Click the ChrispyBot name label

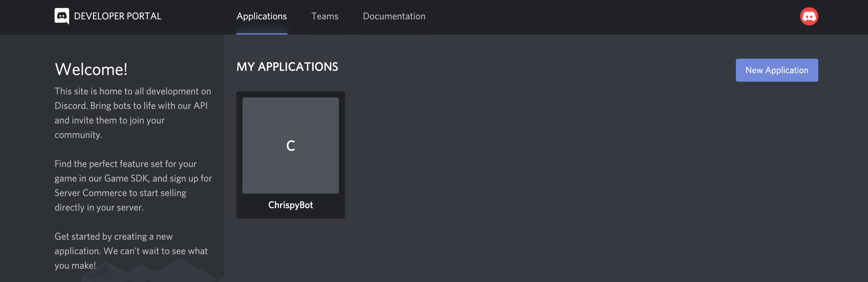point(290,205)
